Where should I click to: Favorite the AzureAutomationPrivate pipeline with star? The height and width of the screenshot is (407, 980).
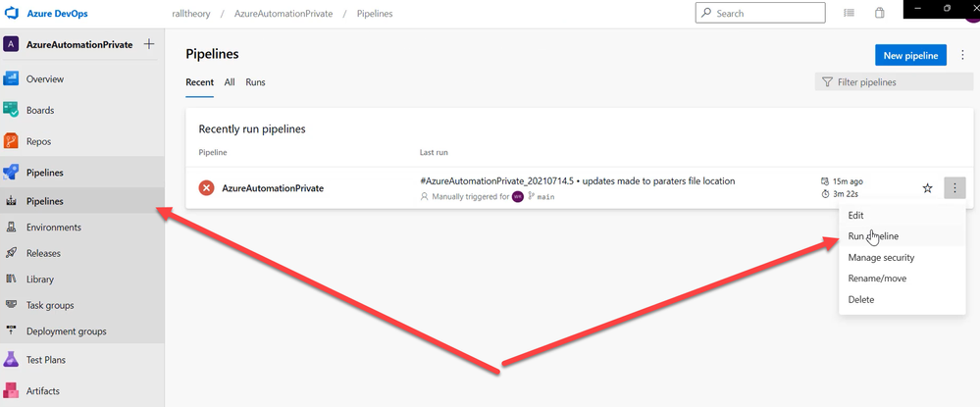(927, 188)
